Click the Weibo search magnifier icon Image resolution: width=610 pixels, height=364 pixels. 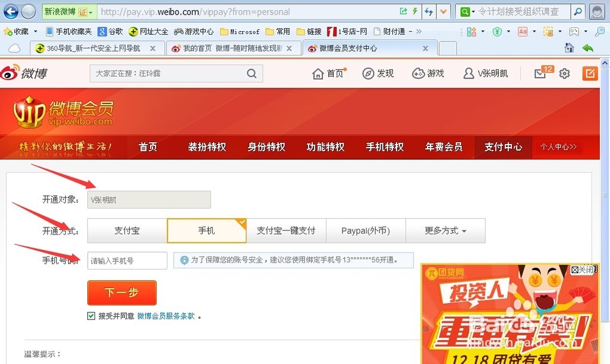tap(252, 74)
